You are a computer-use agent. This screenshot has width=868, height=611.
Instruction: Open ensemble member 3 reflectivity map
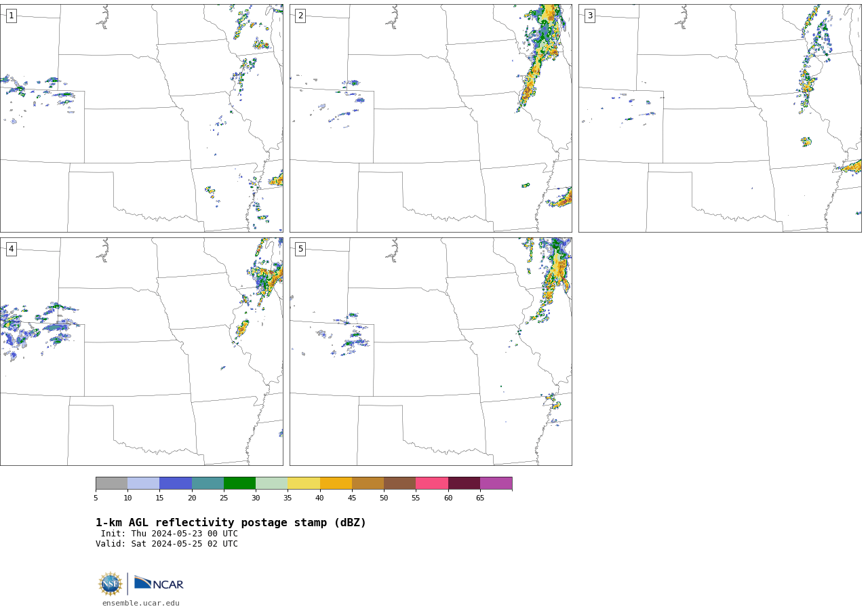point(720,118)
